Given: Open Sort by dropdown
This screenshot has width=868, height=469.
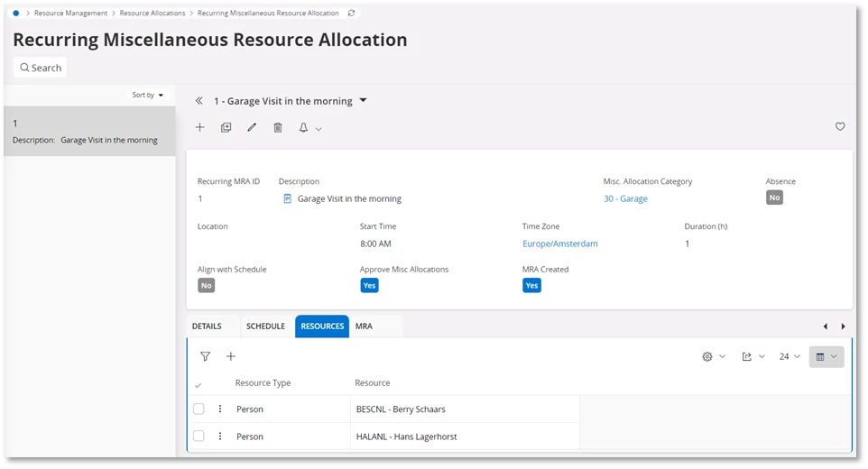Looking at the screenshot, I should (147, 95).
